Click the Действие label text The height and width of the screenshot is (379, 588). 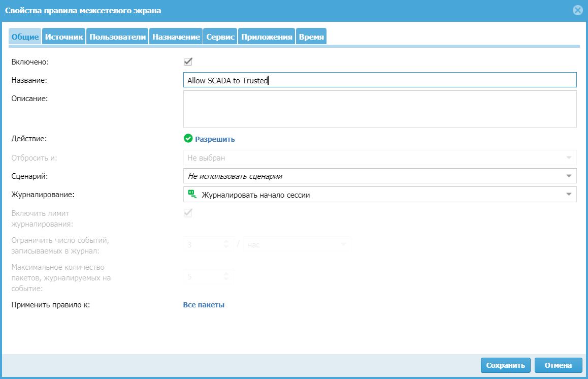pyautogui.click(x=29, y=139)
